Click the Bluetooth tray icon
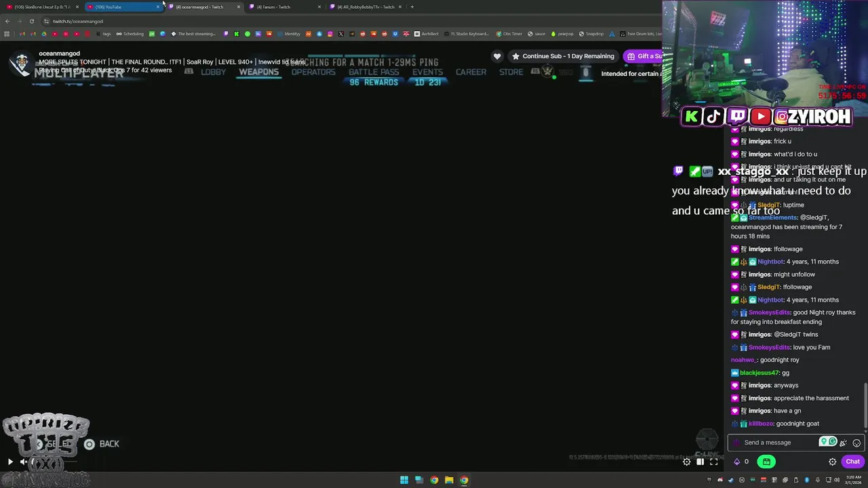868x488 pixels. click(807, 480)
